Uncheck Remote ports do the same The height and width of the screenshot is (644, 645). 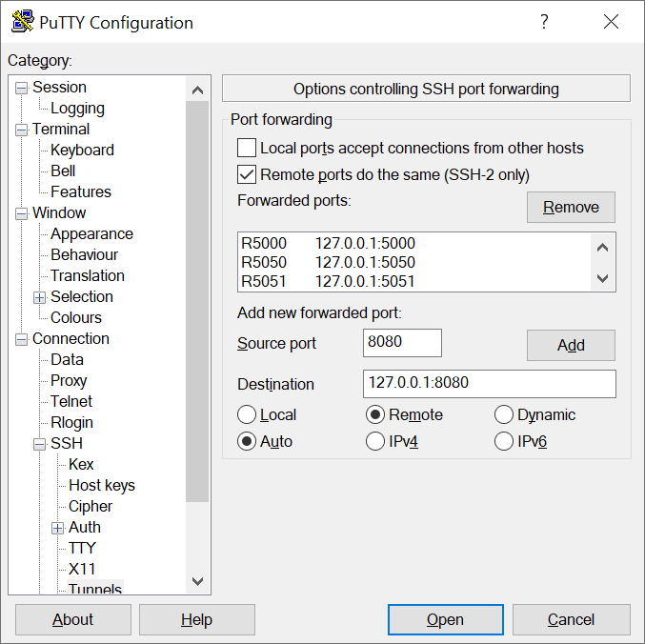(x=247, y=174)
